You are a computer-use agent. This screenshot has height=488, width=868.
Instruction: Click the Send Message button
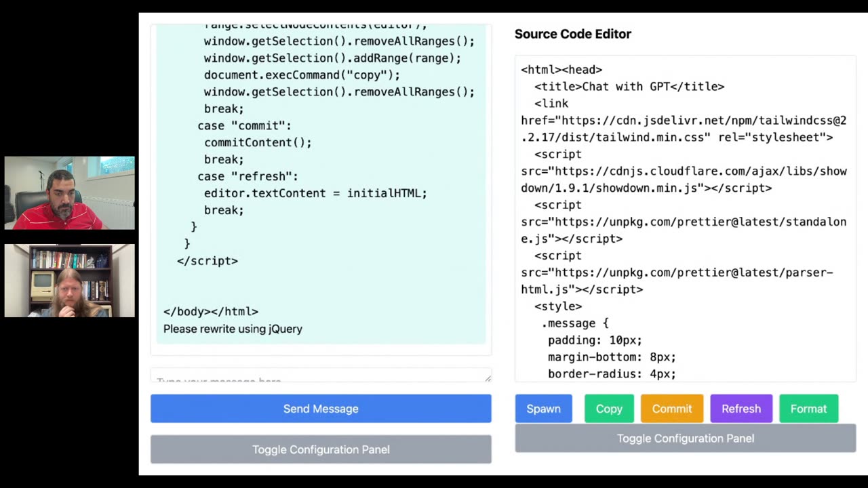tap(321, 409)
